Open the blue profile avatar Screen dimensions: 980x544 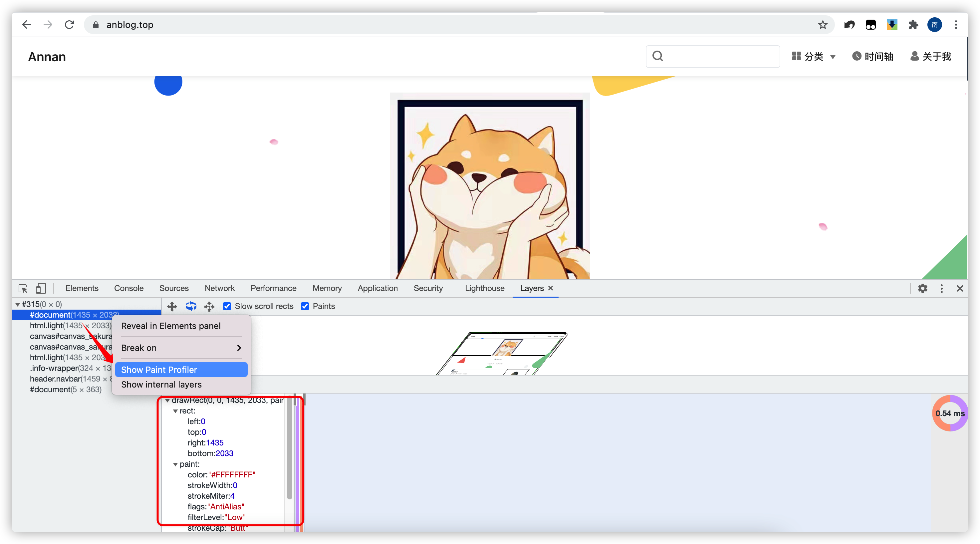934,25
